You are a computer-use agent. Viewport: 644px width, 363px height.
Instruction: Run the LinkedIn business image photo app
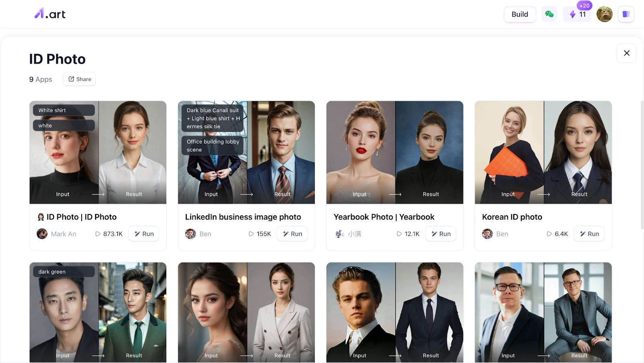coord(292,234)
